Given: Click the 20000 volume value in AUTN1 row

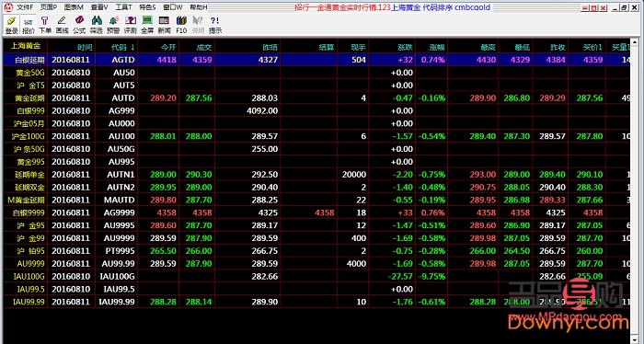Looking at the screenshot, I should (353, 175).
